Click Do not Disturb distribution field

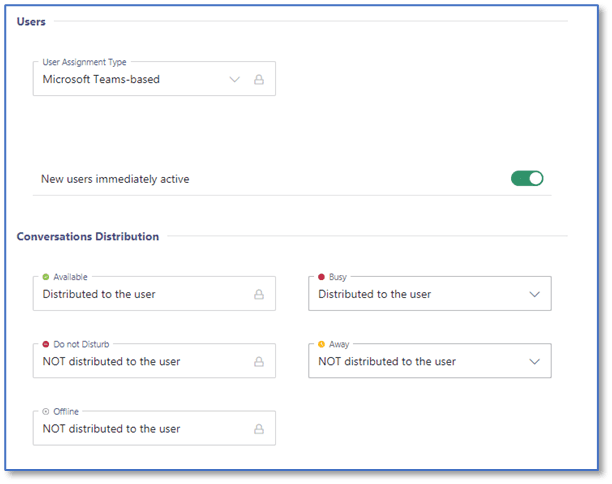point(154,361)
